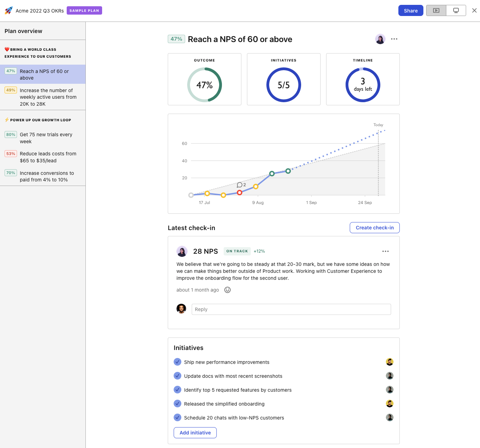Click the red heart icon in the sidebar heading
This screenshot has height=448, width=480.
click(x=7, y=49)
